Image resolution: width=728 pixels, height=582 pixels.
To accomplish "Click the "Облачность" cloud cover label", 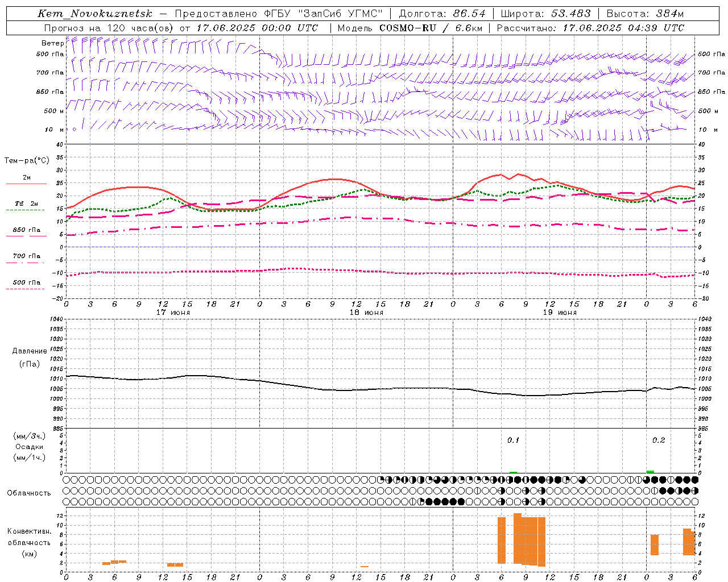I will (29, 493).
